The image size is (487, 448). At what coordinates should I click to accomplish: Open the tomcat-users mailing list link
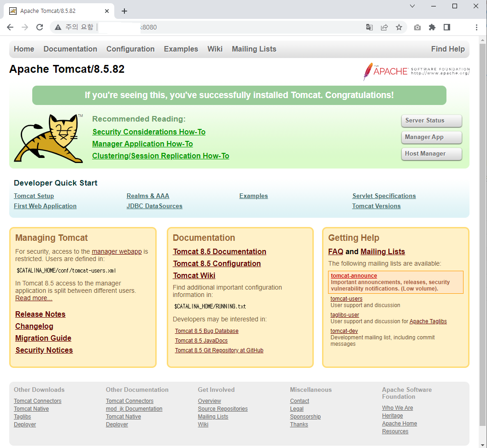tap(346, 299)
